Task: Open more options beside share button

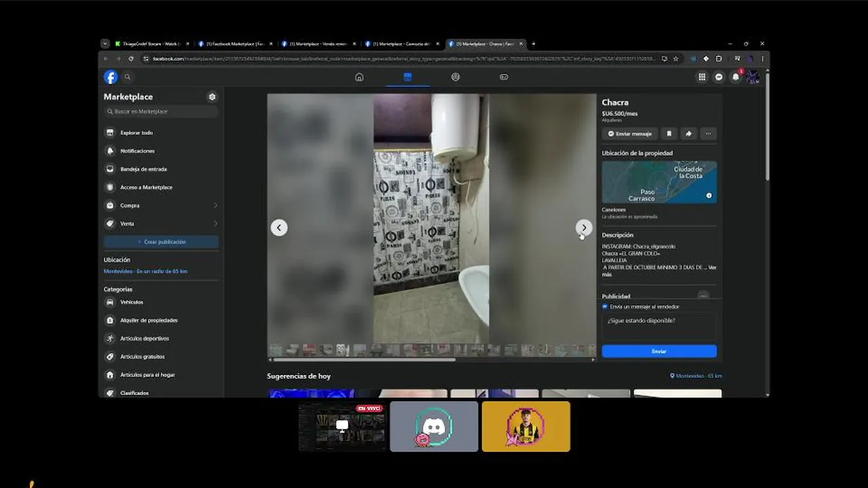Action: [708, 134]
